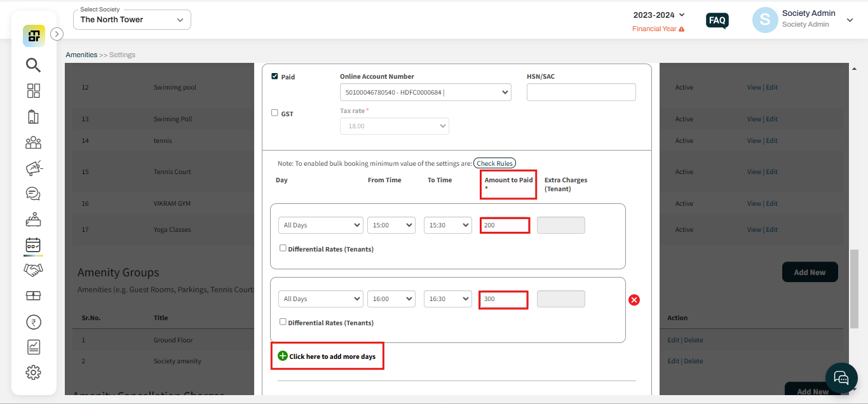Image resolution: width=868 pixels, height=404 pixels.
Task: Click the VIKRAM GYM row title
Action: click(172, 204)
